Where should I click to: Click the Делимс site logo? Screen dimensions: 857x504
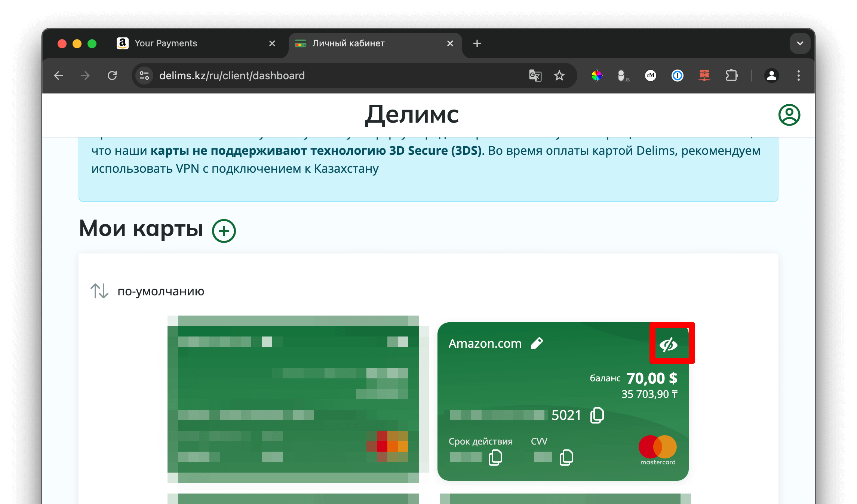(412, 114)
